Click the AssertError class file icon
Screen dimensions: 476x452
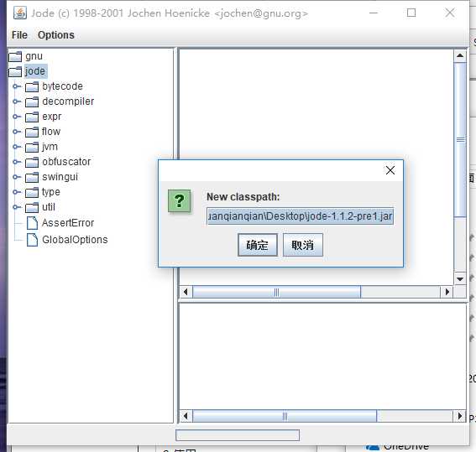tap(32, 223)
